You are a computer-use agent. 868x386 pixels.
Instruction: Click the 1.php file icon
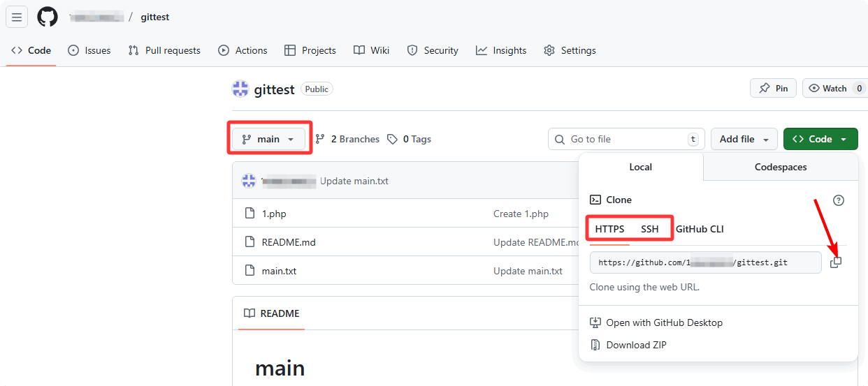click(249, 214)
